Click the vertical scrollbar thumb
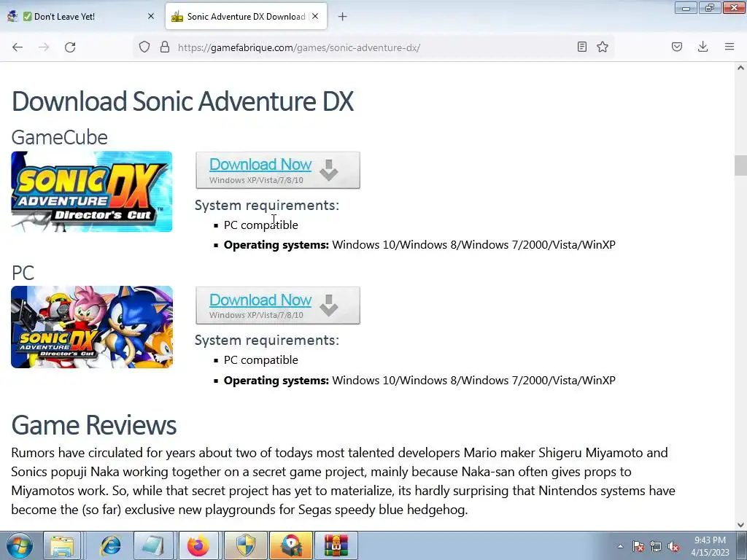 (x=740, y=166)
